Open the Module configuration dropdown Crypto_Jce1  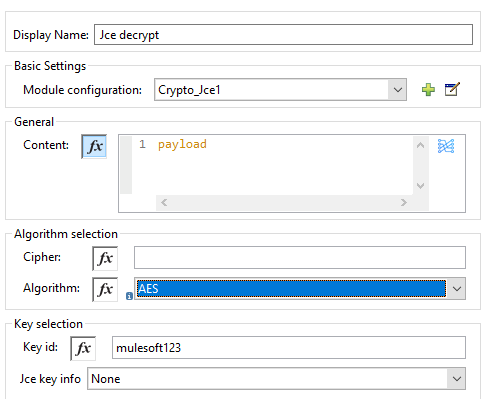[280, 90]
